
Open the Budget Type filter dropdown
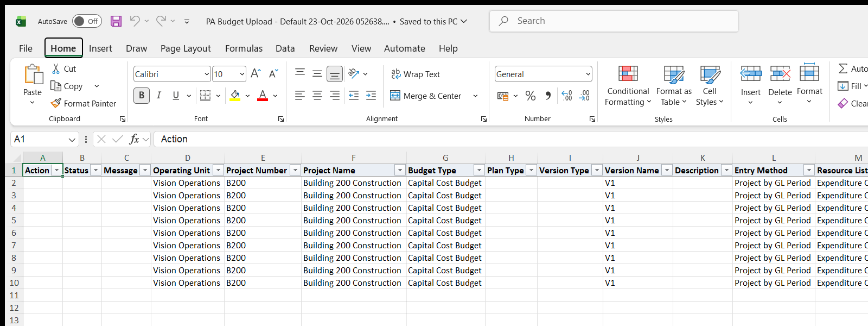(x=479, y=170)
